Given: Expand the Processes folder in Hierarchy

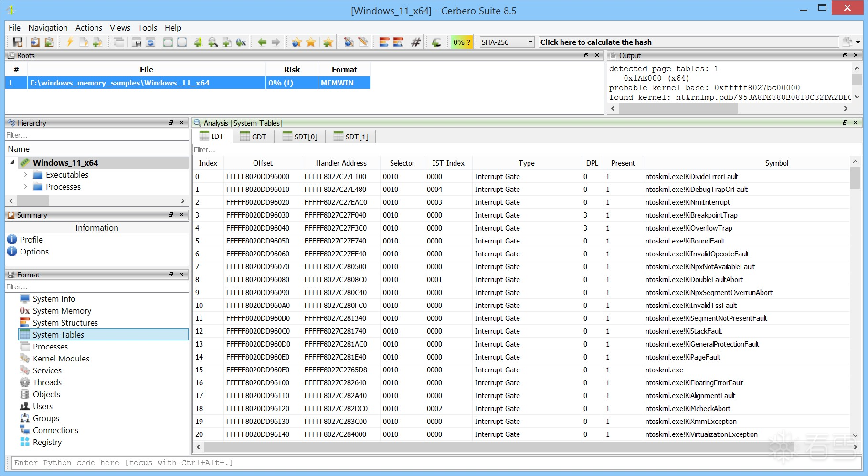Looking at the screenshot, I should tap(25, 187).
